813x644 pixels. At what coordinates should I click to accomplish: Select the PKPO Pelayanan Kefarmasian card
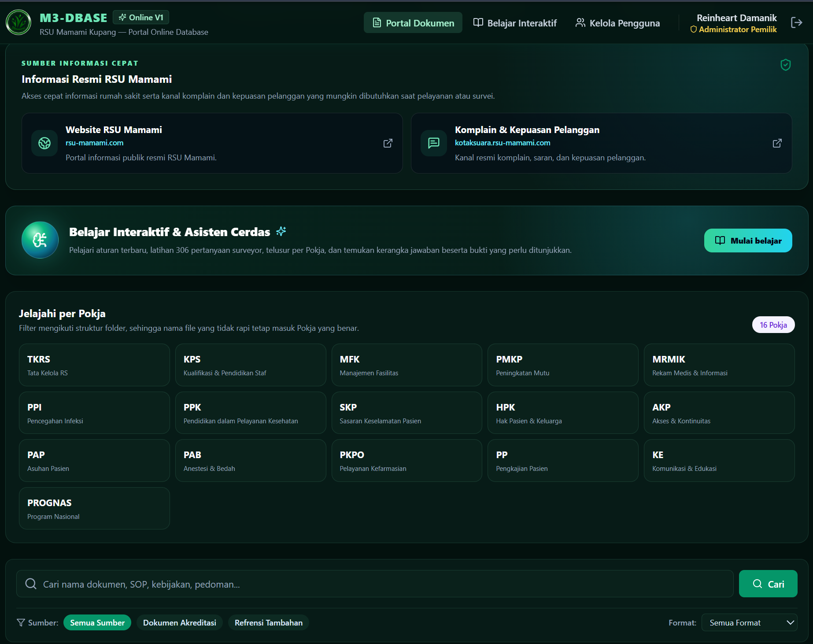[x=407, y=460]
